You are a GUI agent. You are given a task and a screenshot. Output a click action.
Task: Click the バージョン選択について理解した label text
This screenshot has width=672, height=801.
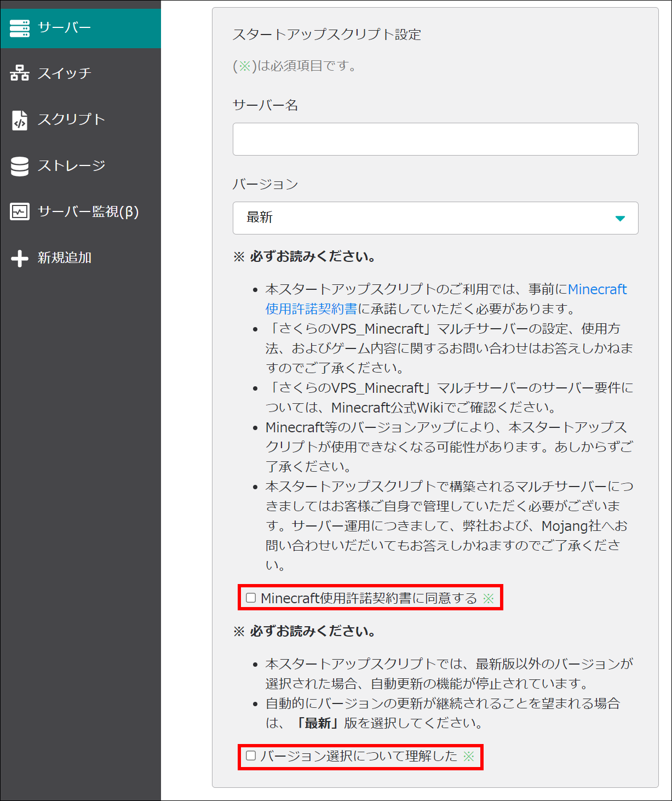[x=359, y=757]
